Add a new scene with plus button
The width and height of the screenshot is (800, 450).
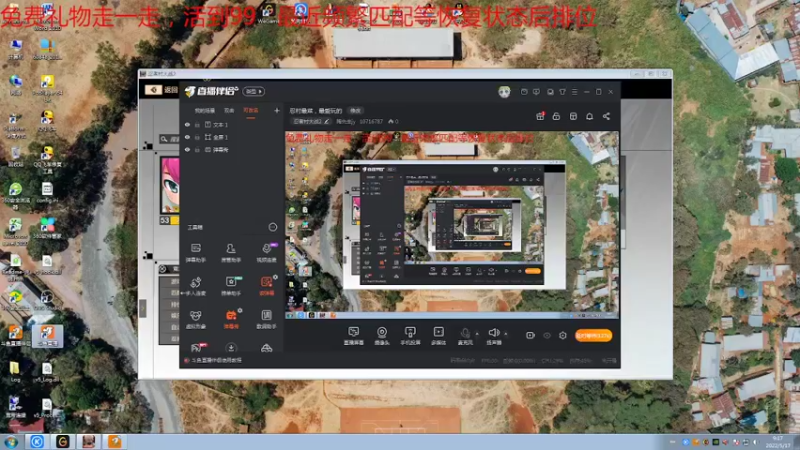click(x=277, y=110)
